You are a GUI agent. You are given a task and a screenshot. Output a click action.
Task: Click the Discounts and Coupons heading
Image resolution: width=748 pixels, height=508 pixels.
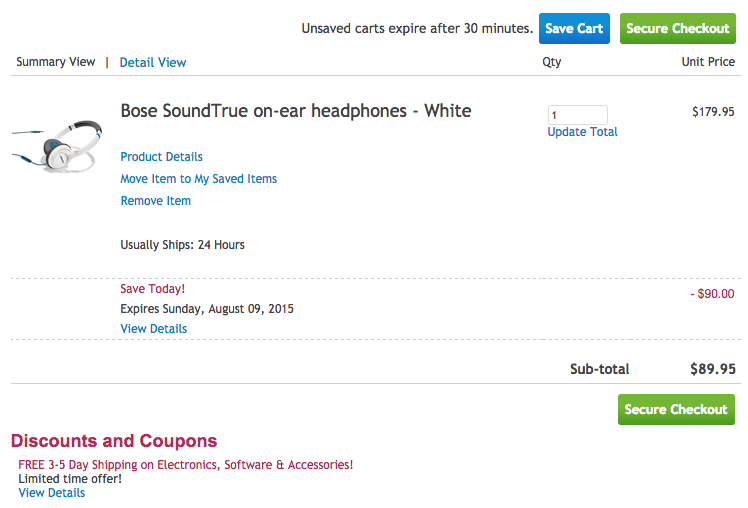113,441
